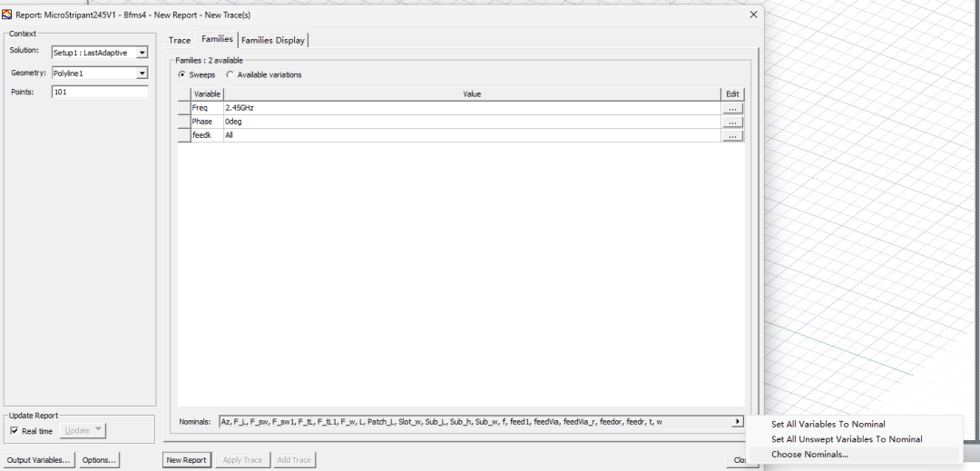
Task: Toggle the Real time checkbox
Action: (15, 431)
